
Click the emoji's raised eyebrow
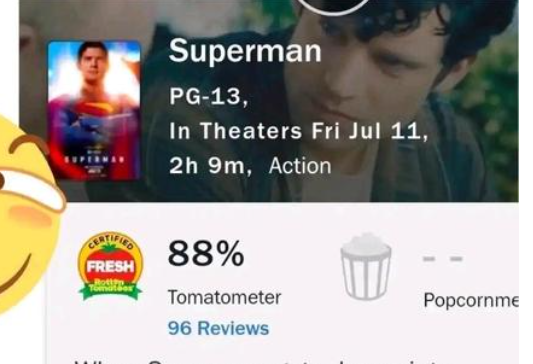click(29, 143)
